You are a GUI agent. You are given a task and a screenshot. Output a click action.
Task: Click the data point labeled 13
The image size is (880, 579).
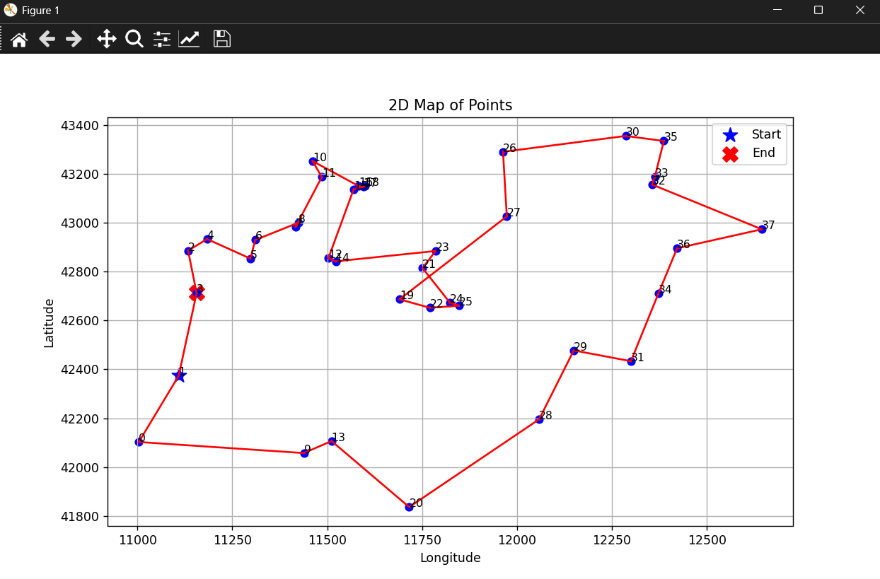332,442
